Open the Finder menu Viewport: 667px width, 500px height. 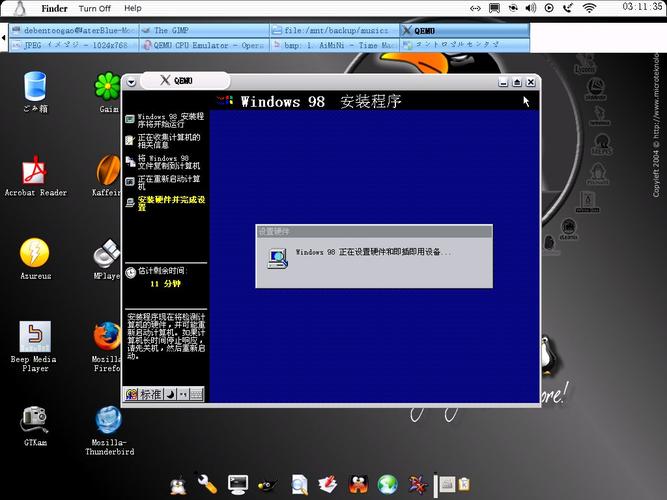(54, 8)
